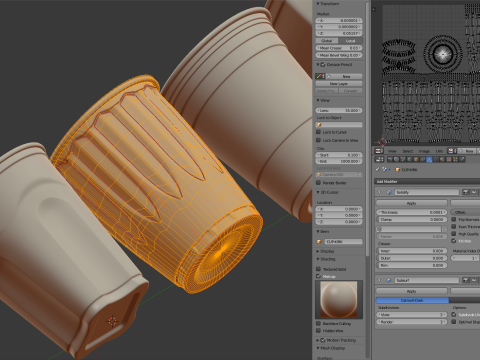The height and width of the screenshot is (360, 480).
Task: Toggle Subdivide UVs in Subsurf modifier
Action: point(454,314)
